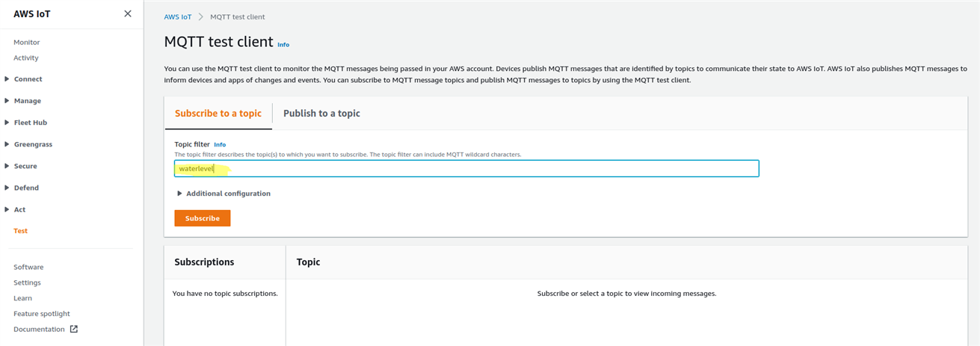Viewport: 980px width, 346px height.
Task: Go to AWS IoT breadcrumb link
Action: pyautogui.click(x=178, y=17)
